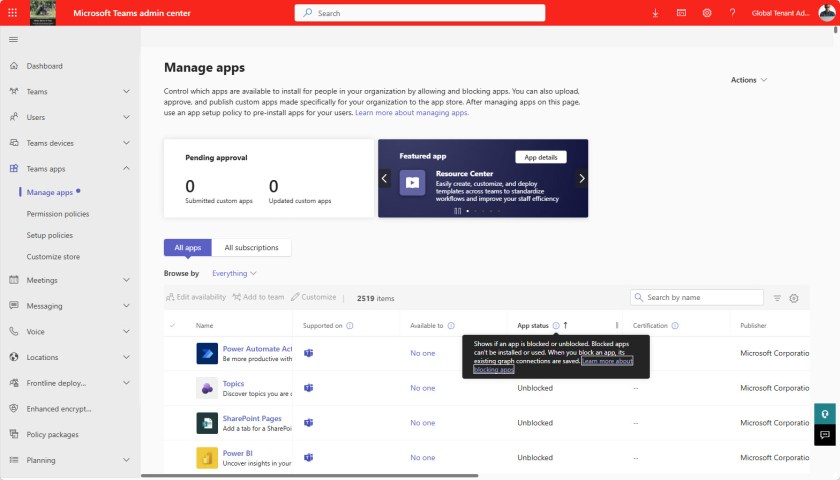Open table column settings gear

[794, 298]
